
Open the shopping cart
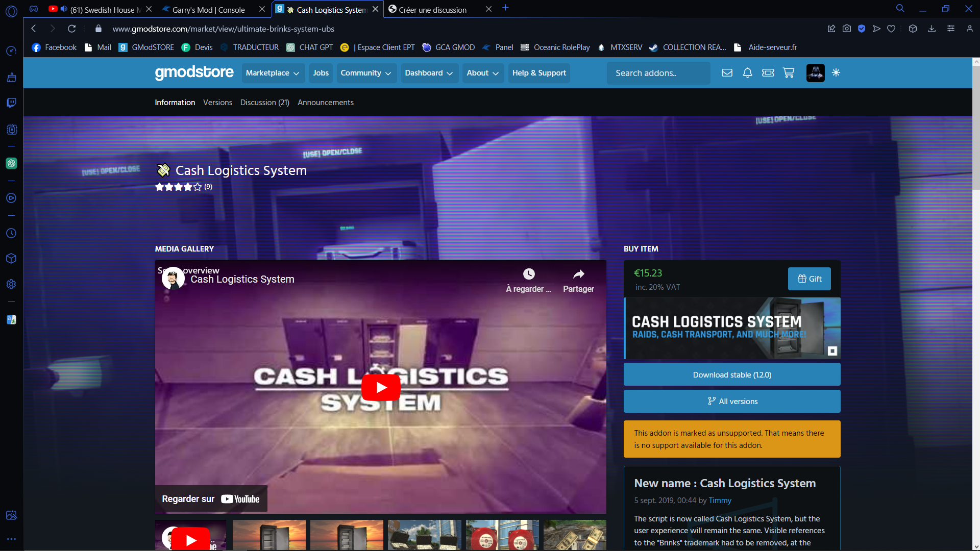click(x=788, y=73)
